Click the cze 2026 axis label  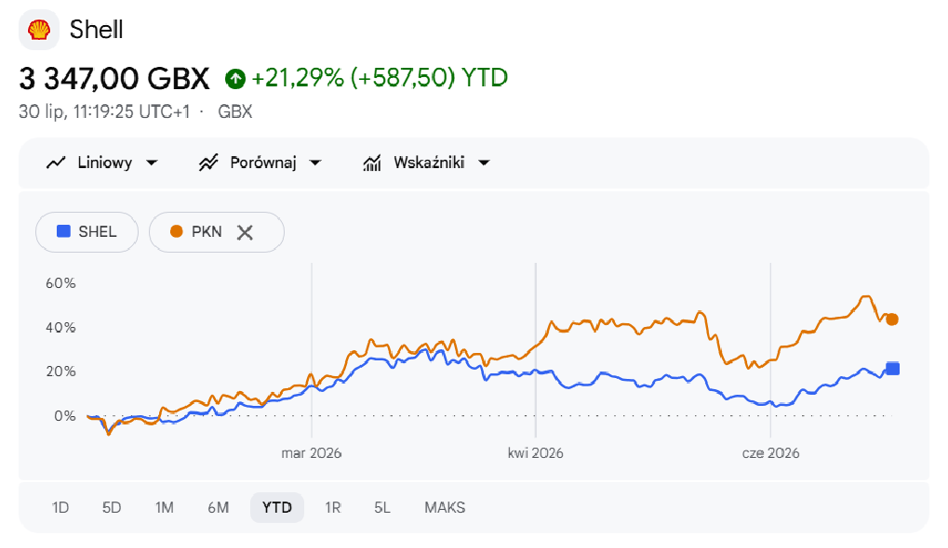(771, 453)
